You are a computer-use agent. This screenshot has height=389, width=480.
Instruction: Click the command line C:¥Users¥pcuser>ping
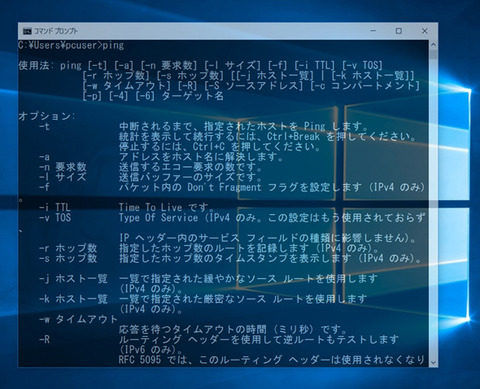point(71,45)
